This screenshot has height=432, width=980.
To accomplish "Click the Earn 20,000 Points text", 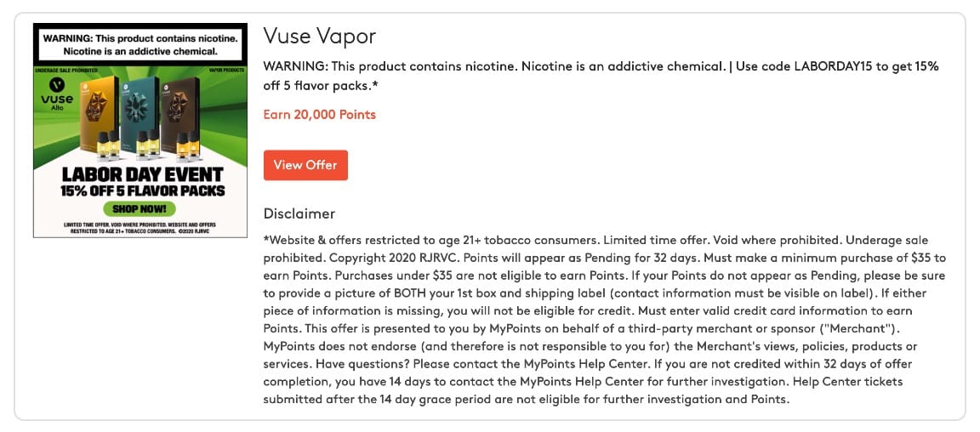I will point(320,115).
